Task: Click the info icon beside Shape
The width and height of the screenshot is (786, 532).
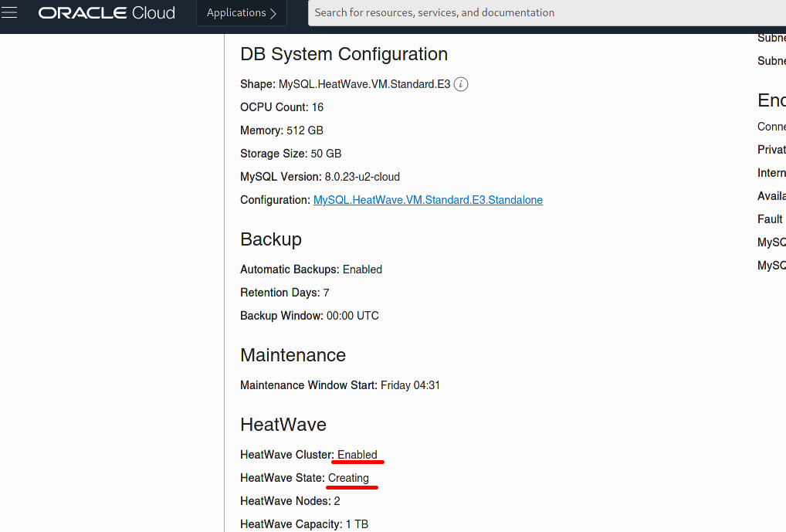Action: [461, 84]
